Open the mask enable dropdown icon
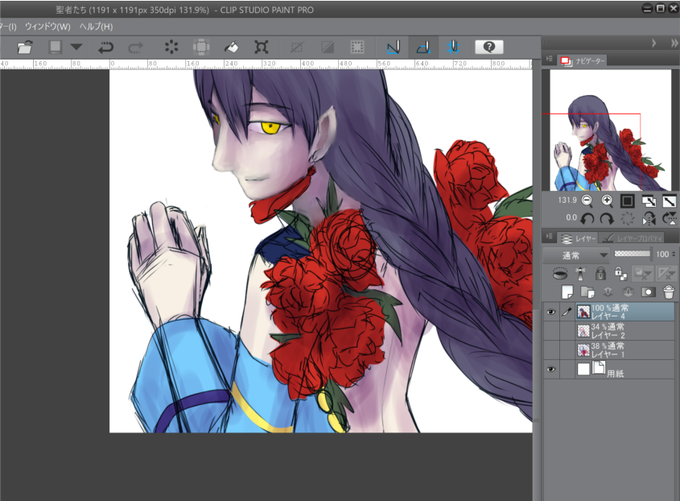 (x=642, y=274)
